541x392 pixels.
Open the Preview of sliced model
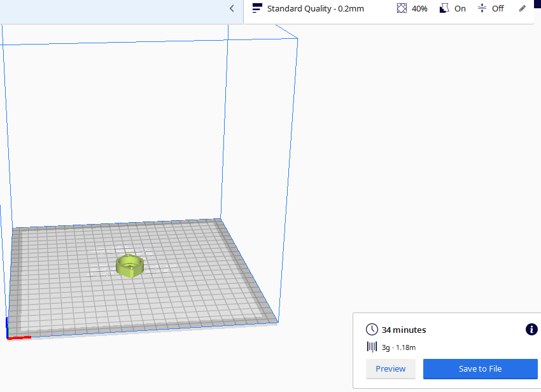click(391, 369)
